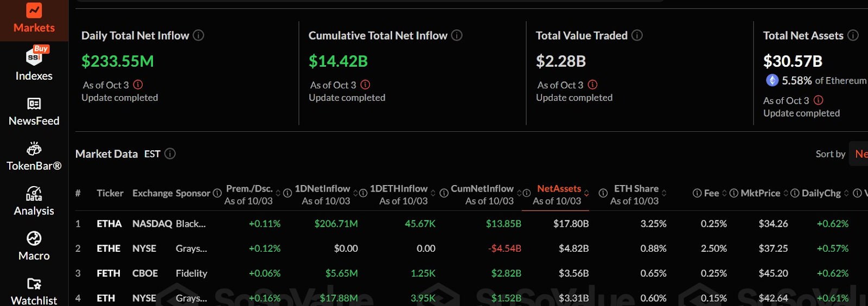Open the TokenBar sidebar item

(34, 157)
